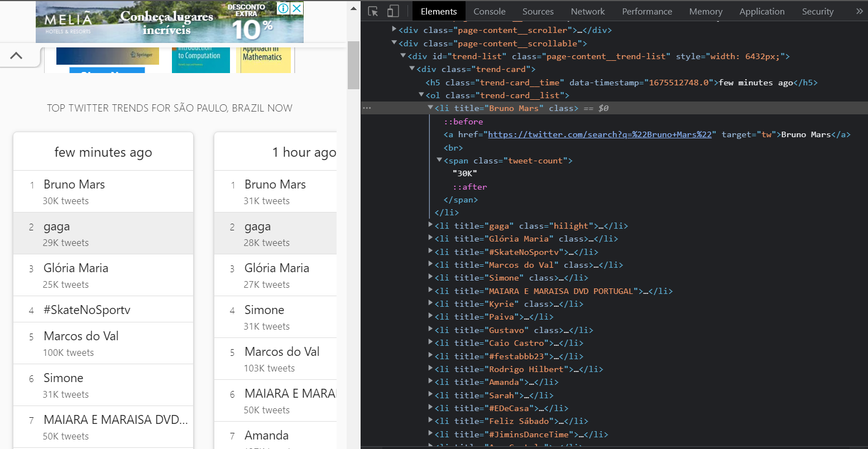Expand the li node titled Kyrie
868x449 pixels.
tap(430, 303)
